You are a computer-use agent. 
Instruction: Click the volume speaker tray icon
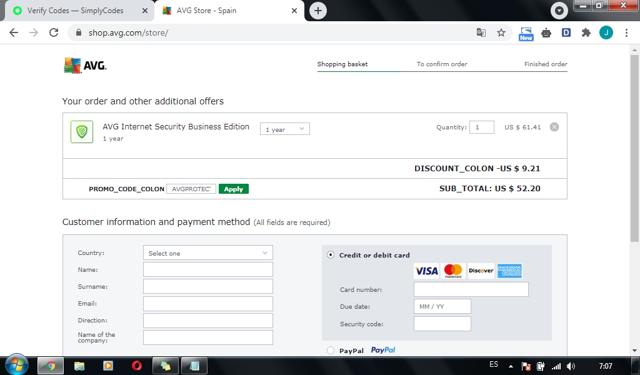pos(571,366)
